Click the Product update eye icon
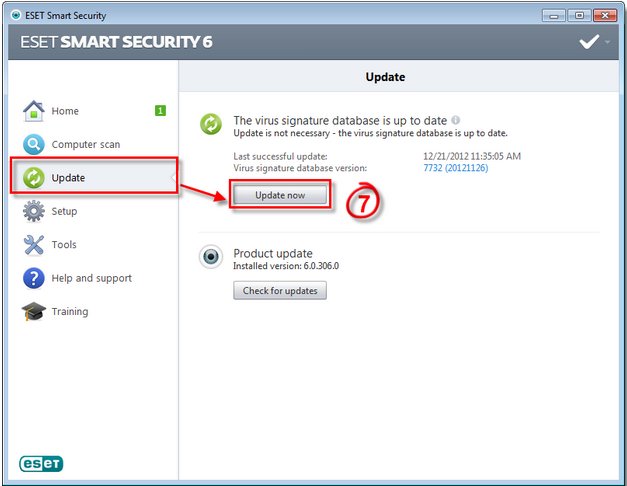The height and width of the screenshot is (486, 627). point(211,256)
